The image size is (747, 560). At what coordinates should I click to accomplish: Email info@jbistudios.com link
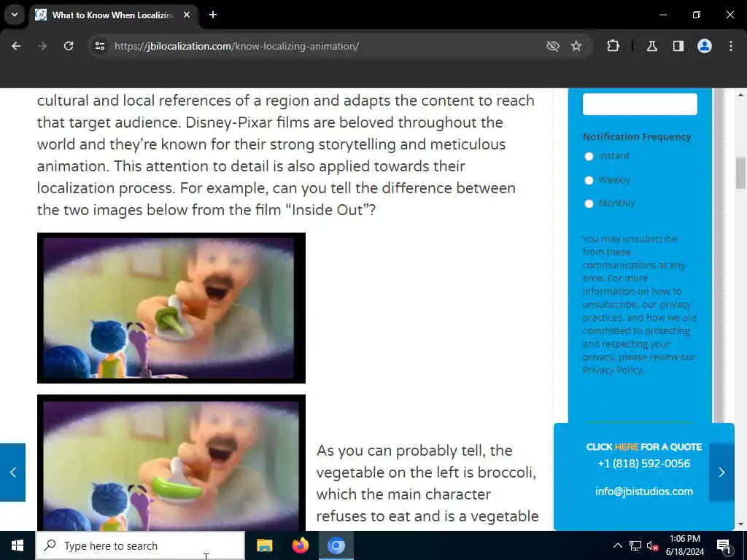tap(644, 491)
